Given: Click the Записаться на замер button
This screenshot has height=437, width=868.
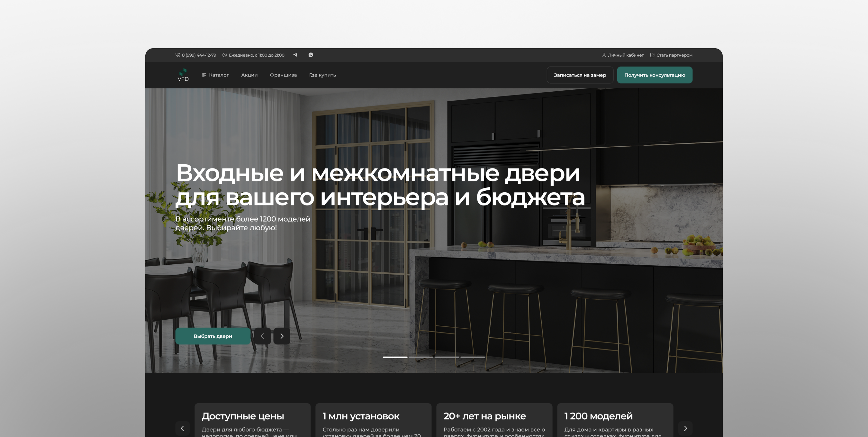Looking at the screenshot, I should click(580, 75).
